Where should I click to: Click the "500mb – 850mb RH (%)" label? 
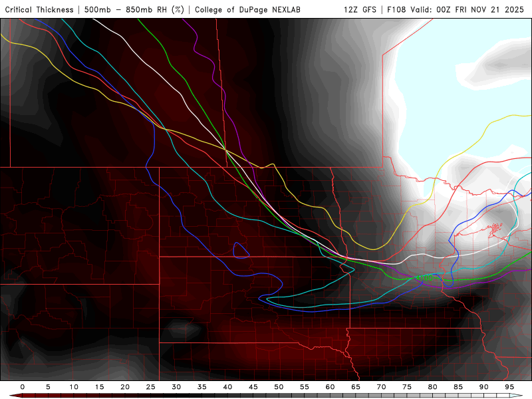[x=134, y=10]
